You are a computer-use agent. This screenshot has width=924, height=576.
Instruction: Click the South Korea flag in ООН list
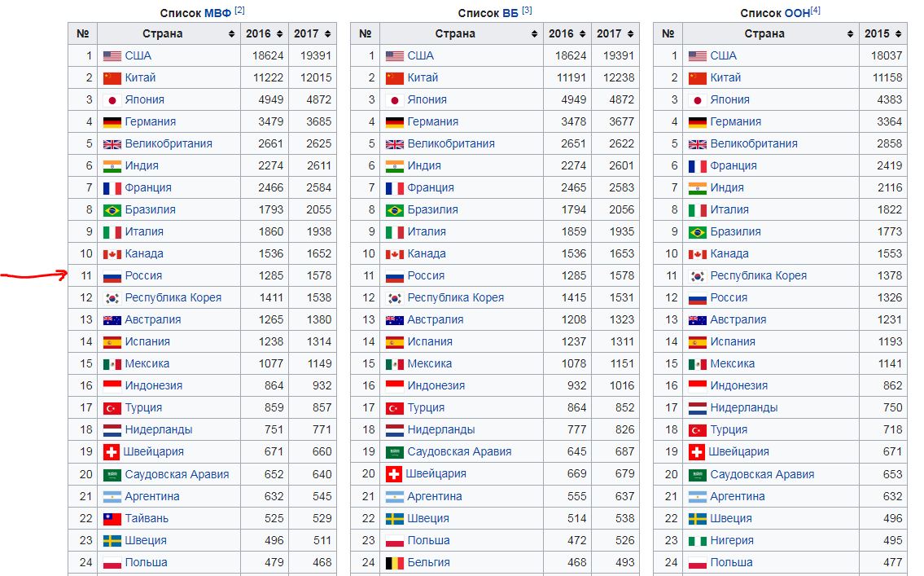pos(697,276)
